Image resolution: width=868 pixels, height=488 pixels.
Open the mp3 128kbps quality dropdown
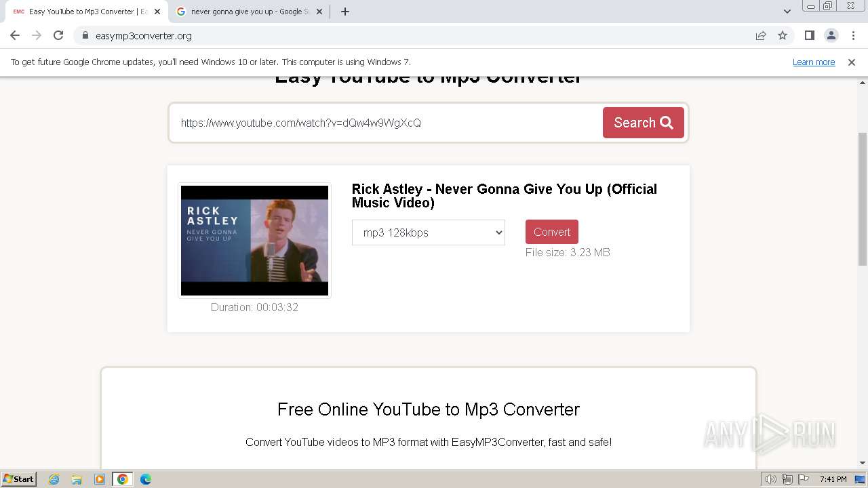(429, 232)
